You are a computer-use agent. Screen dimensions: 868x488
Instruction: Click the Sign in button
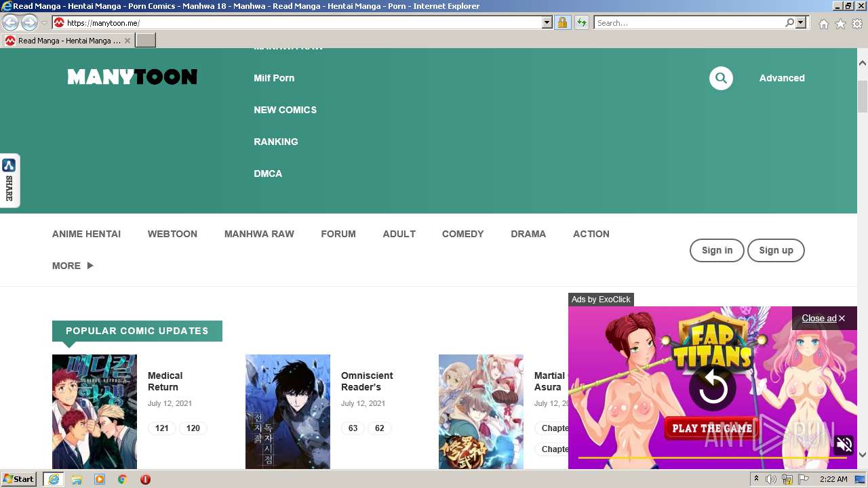click(x=717, y=250)
